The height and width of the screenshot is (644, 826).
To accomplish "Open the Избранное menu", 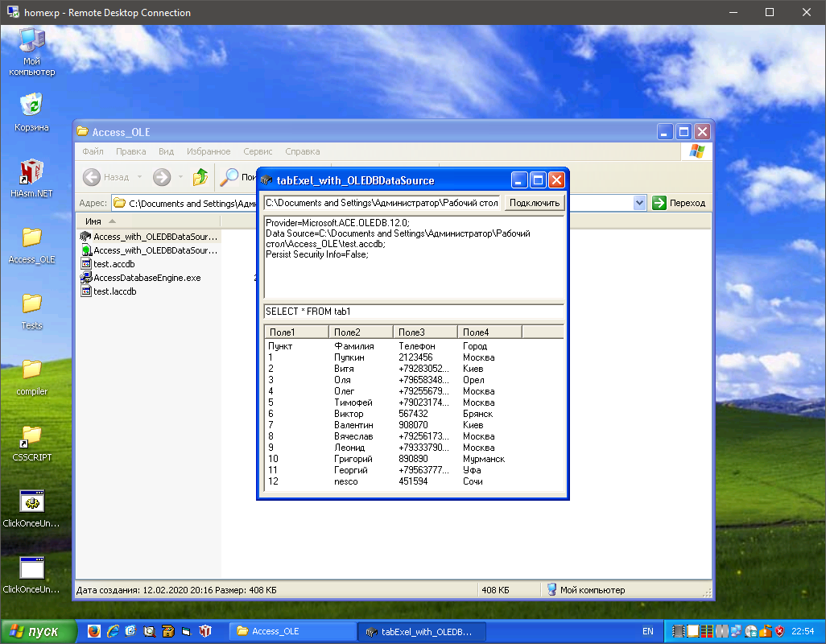I will pyautogui.click(x=209, y=151).
